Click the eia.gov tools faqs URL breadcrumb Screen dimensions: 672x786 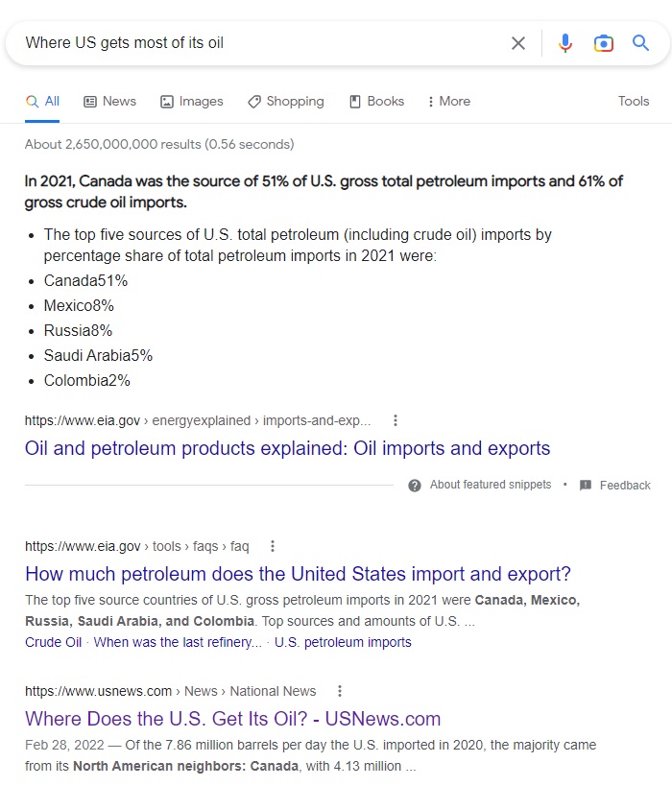pyautogui.click(x=137, y=546)
